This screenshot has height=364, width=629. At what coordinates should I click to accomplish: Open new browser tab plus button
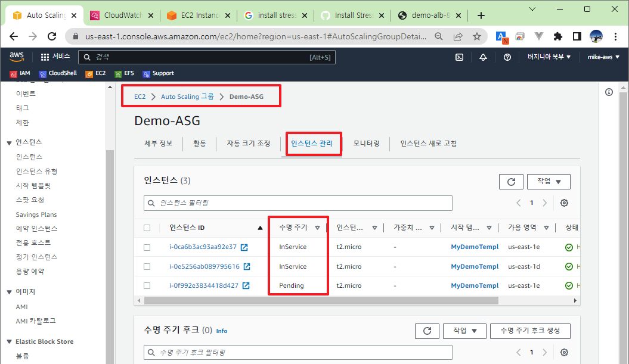(x=481, y=15)
